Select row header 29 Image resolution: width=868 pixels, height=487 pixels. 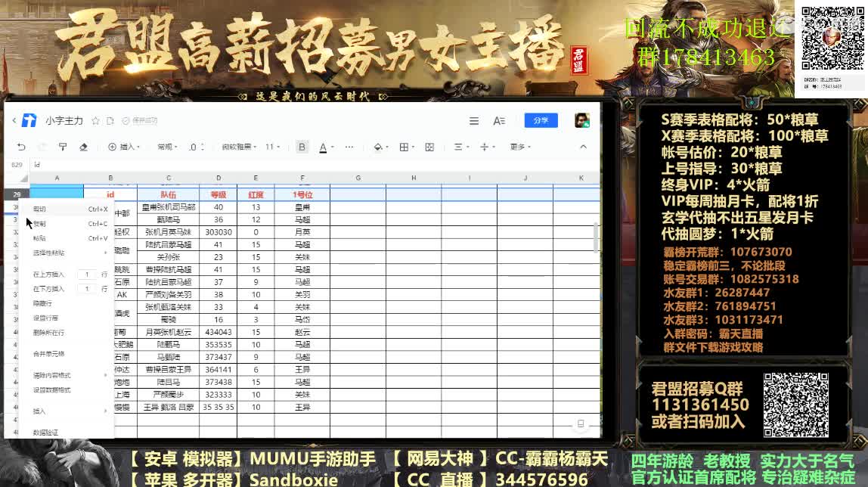pos(17,194)
